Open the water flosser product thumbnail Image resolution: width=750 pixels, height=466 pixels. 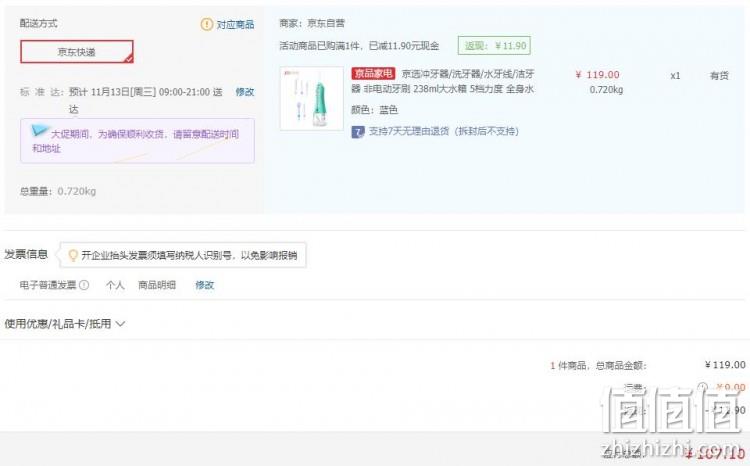click(311, 99)
